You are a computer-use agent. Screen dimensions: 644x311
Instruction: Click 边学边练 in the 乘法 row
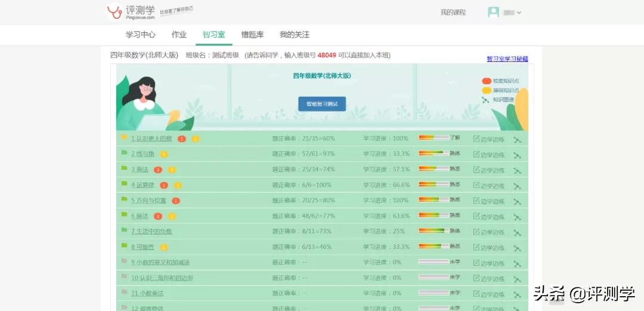[x=489, y=170]
